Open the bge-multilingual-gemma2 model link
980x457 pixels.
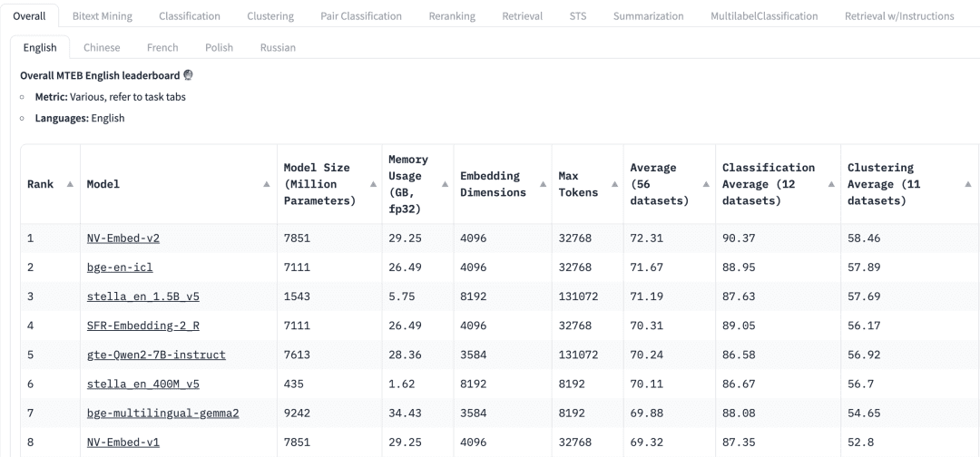(162, 413)
